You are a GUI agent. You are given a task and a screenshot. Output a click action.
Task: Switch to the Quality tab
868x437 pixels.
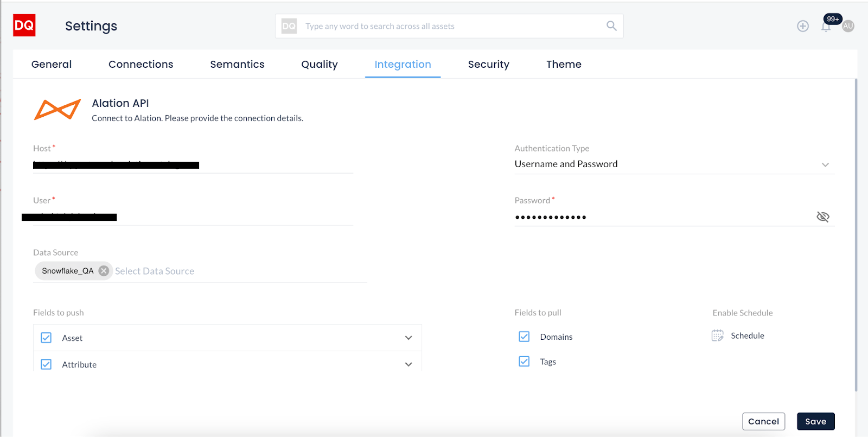320,65
